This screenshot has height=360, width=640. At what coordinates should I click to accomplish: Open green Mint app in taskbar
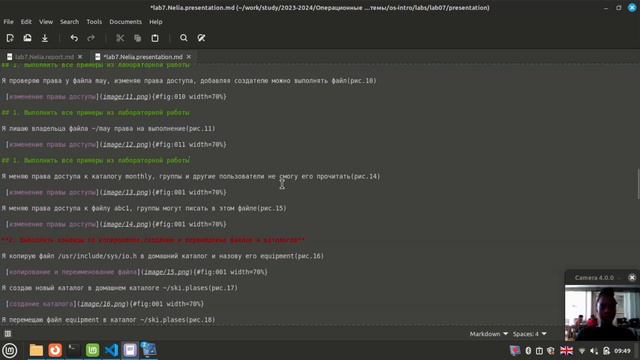pos(93,350)
